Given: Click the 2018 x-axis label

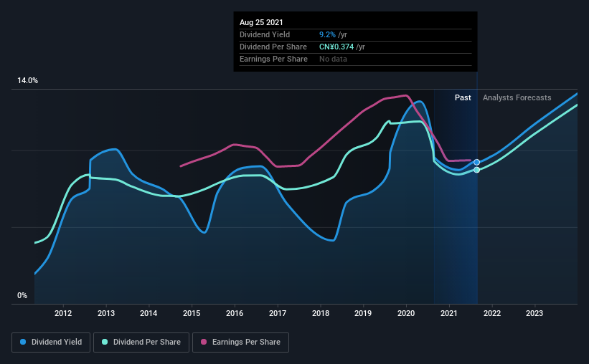Looking at the screenshot, I should click(x=321, y=313).
